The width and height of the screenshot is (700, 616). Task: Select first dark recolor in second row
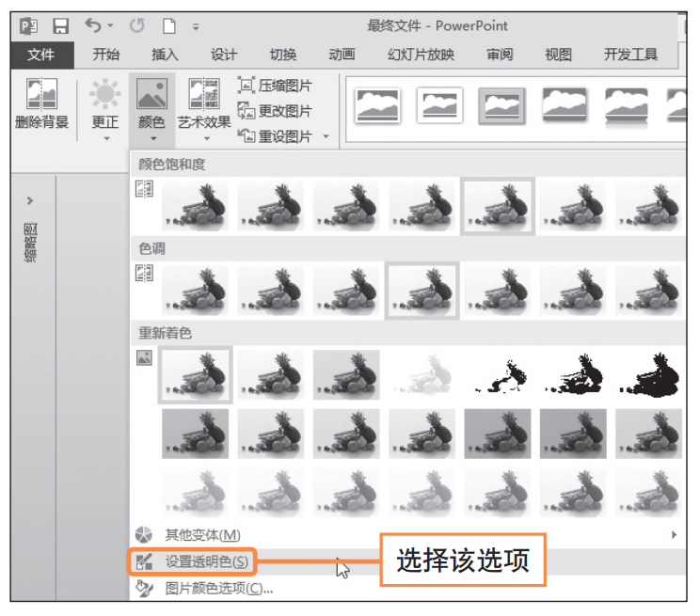pyautogui.click(x=195, y=434)
